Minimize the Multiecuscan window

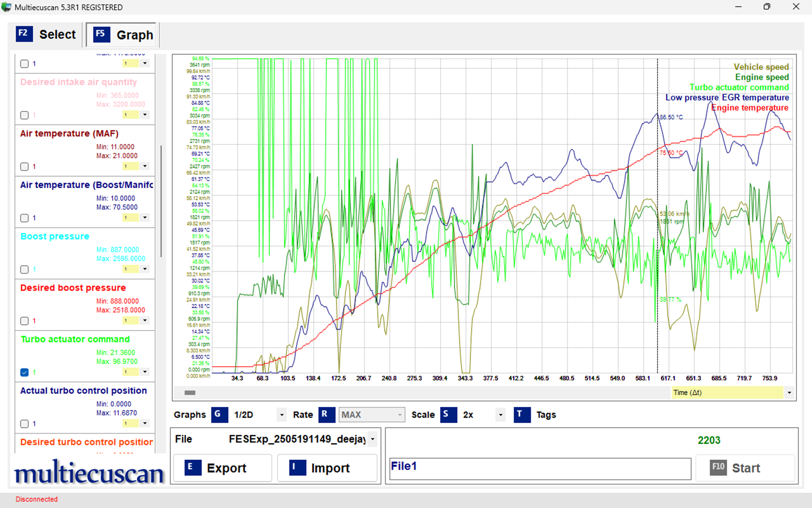click(738, 7)
